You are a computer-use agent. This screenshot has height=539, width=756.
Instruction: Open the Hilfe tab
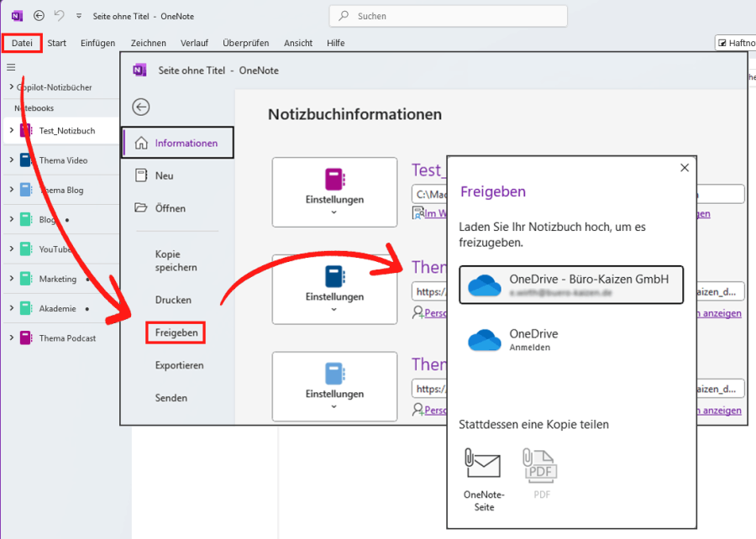335,43
